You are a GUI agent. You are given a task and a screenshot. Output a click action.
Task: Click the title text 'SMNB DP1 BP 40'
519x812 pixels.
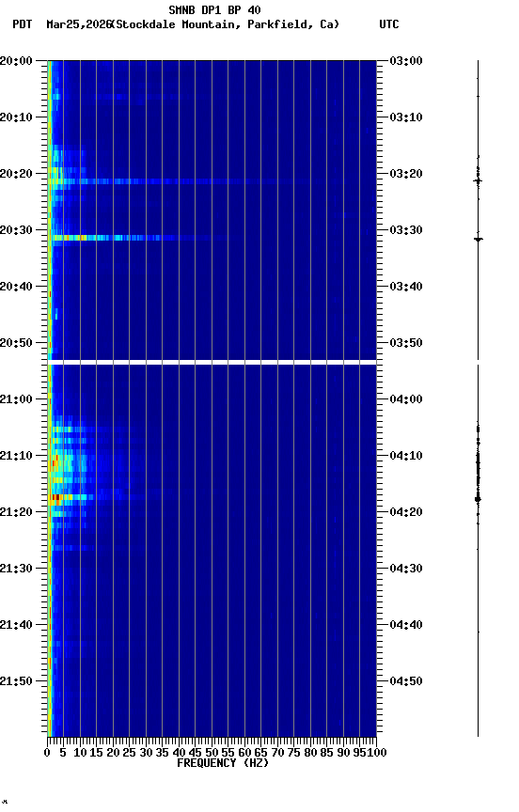click(214, 9)
